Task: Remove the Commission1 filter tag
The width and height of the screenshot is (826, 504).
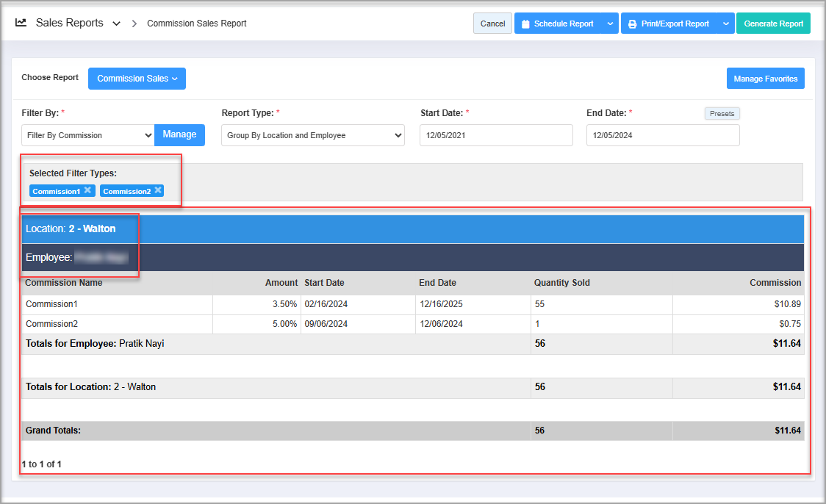Action: [x=87, y=190]
